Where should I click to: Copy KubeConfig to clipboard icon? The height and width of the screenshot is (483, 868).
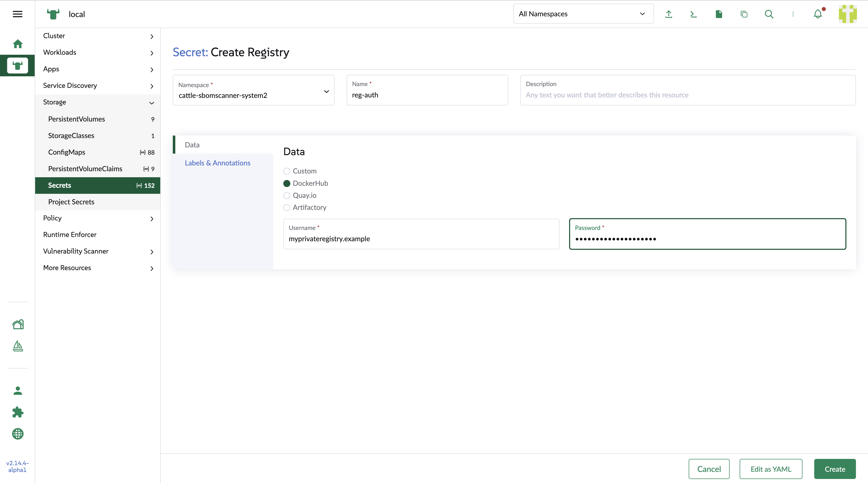coord(744,14)
